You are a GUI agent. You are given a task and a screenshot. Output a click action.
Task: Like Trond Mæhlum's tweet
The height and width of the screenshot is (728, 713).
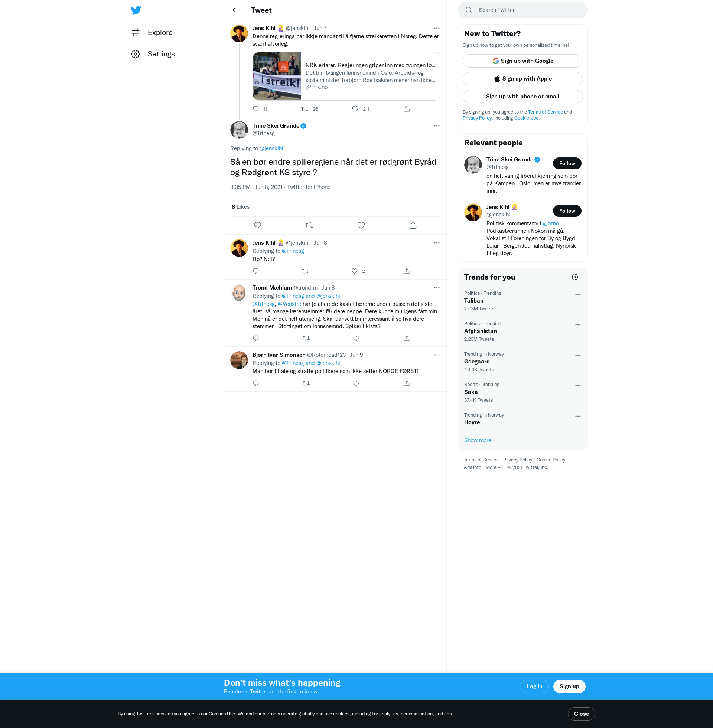[356, 338]
